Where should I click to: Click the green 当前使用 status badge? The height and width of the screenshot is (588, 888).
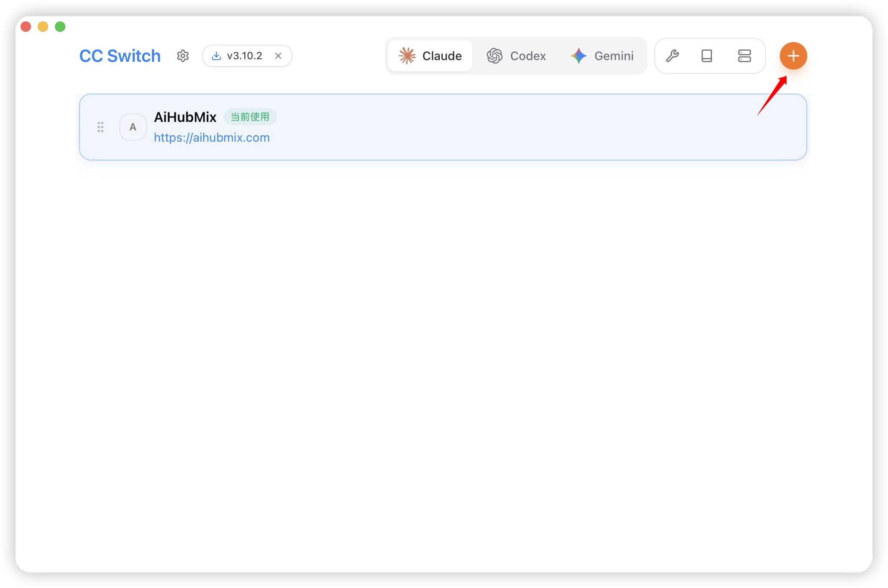click(x=250, y=117)
